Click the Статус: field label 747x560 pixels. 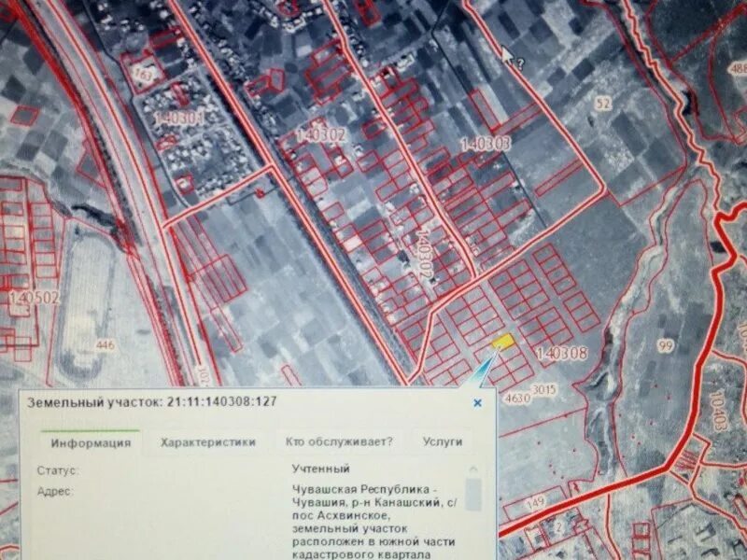coord(58,470)
